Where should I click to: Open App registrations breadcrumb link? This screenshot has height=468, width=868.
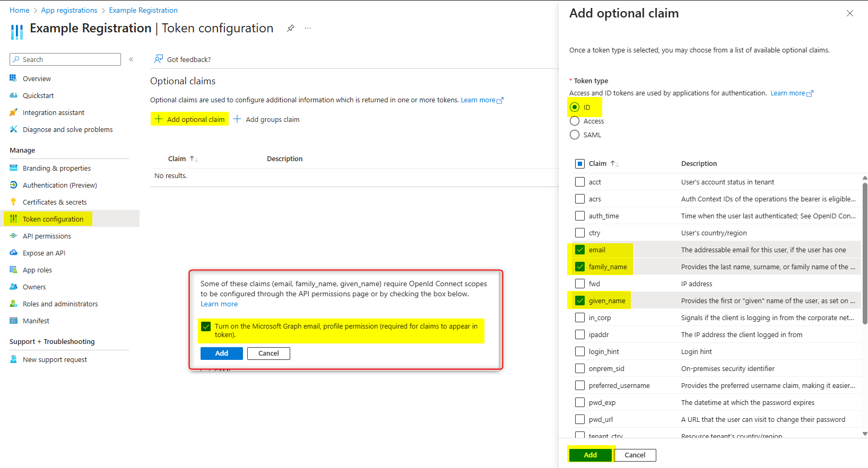[69, 10]
